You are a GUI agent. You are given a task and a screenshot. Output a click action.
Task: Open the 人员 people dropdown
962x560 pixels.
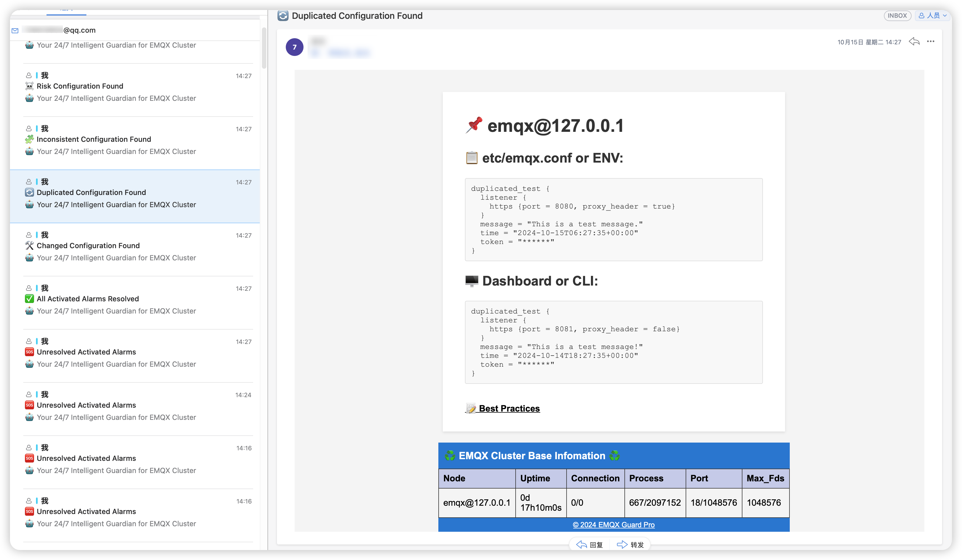(933, 16)
